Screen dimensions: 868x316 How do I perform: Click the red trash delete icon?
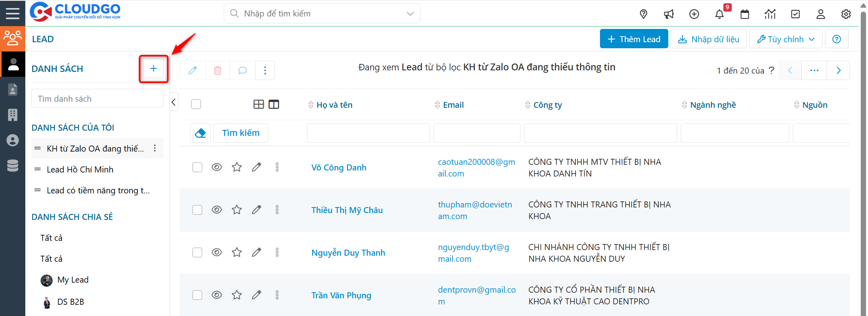pos(217,70)
